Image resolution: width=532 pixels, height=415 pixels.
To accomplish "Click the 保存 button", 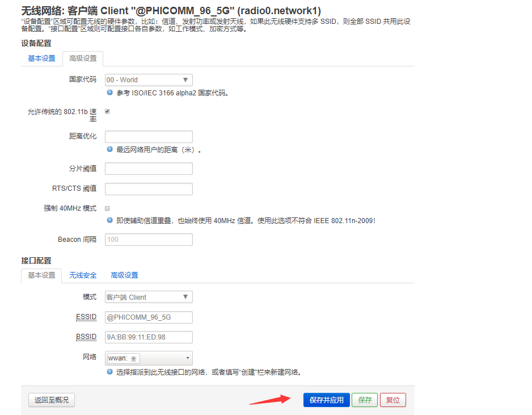I will tap(364, 400).
